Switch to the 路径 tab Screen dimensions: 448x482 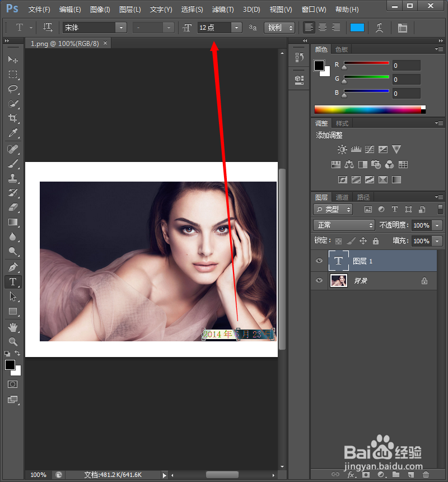(363, 197)
